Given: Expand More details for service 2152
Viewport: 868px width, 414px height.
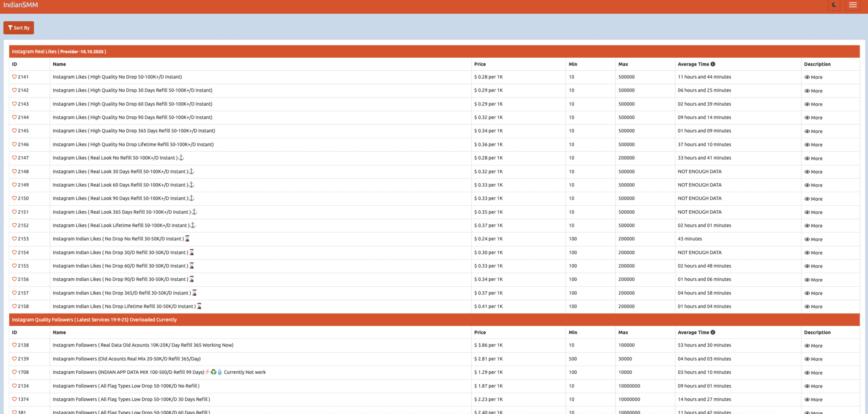Looking at the screenshot, I should pos(813,226).
